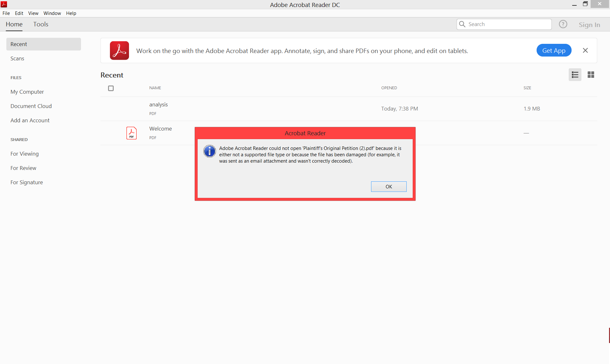Image resolution: width=610 pixels, height=364 pixels.
Task: Click the Get App button
Action: pos(554,51)
